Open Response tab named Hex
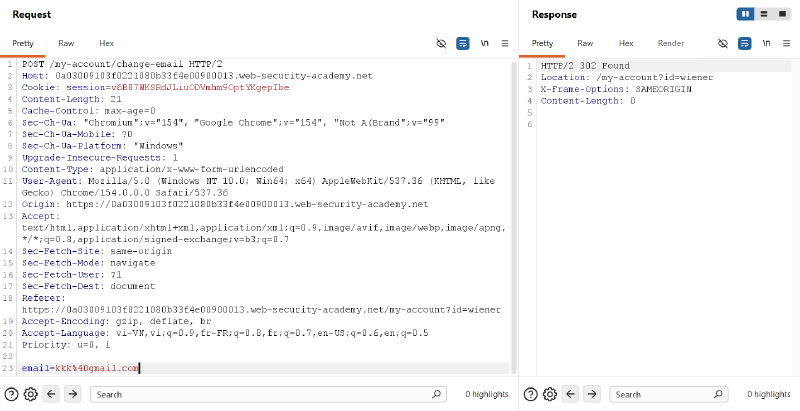 coord(626,43)
